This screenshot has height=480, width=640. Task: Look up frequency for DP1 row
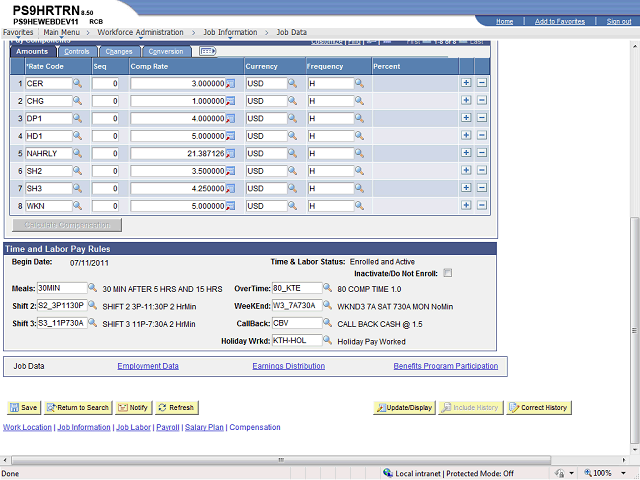pos(359,118)
